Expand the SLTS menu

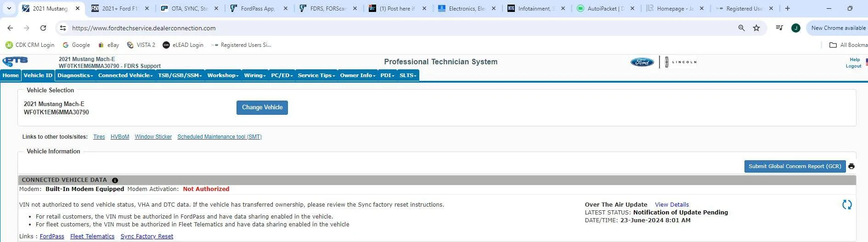(408, 75)
